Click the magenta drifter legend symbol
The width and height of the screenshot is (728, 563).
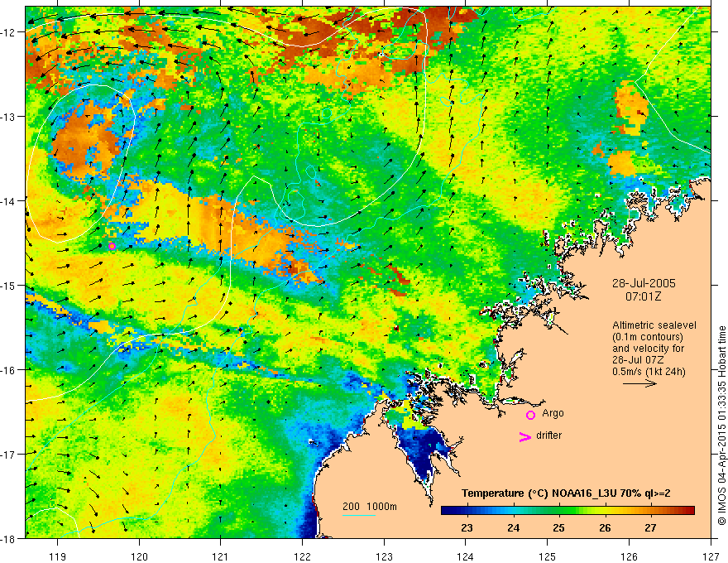click(x=525, y=437)
